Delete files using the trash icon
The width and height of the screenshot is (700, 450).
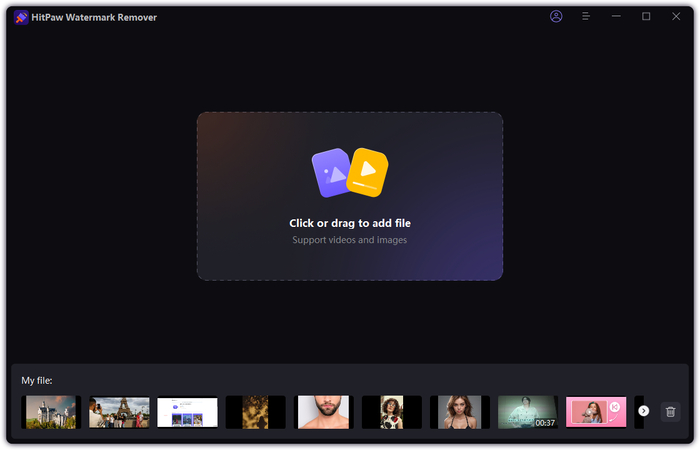(x=670, y=412)
